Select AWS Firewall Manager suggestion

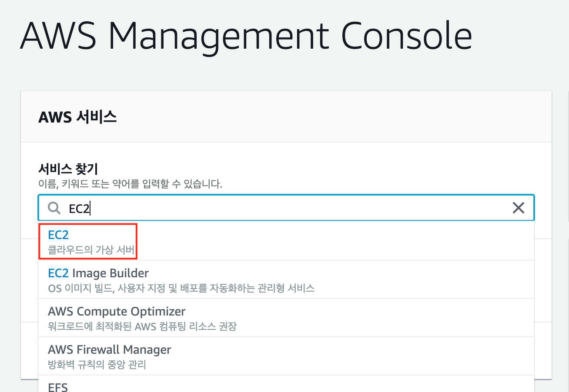point(109,350)
